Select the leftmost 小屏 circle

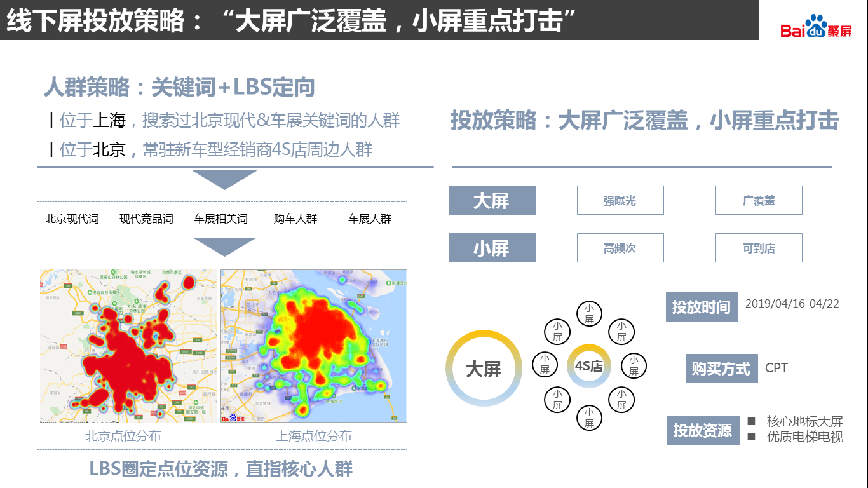[x=545, y=365]
